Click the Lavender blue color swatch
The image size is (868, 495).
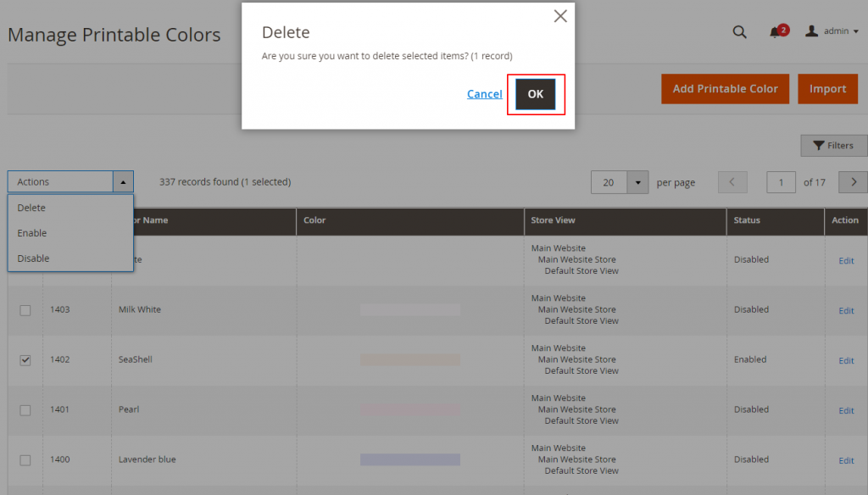tap(409, 459)
